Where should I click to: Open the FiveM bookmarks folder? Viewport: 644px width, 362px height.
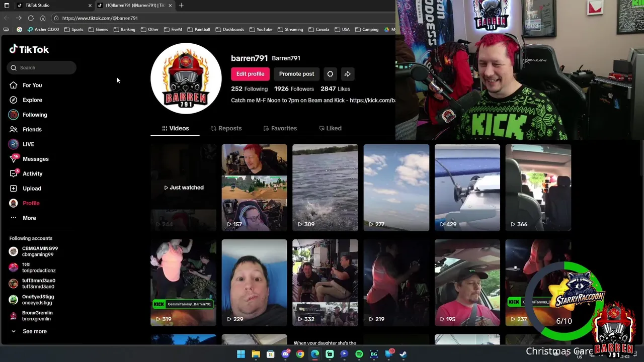(173, 30)
